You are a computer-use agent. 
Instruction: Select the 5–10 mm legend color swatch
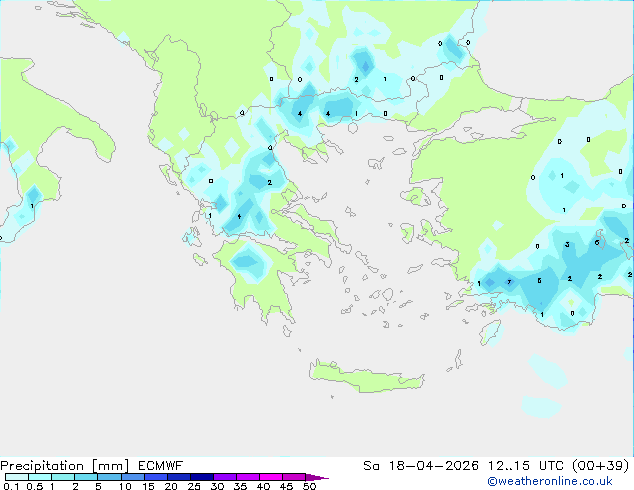109,477
